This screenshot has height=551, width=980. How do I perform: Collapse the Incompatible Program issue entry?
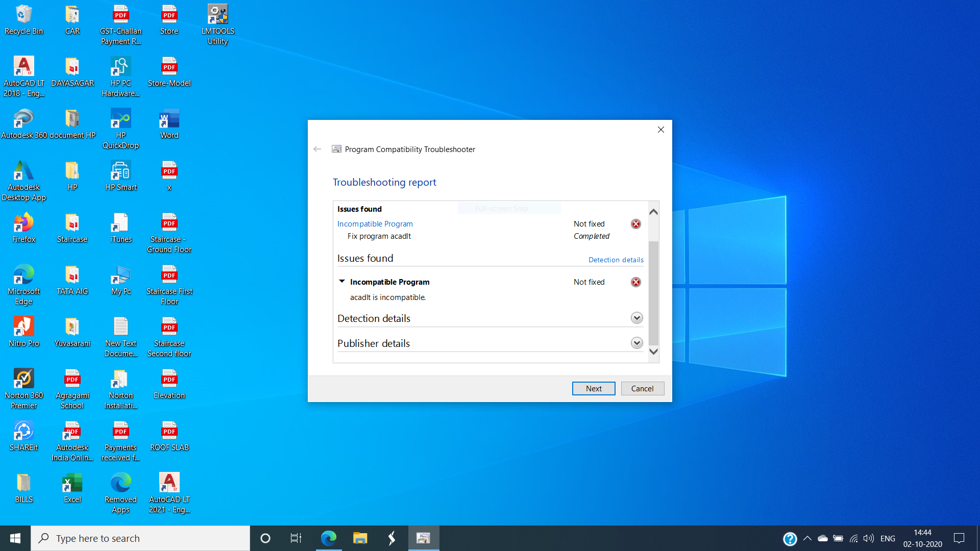[x=341, y=281]
